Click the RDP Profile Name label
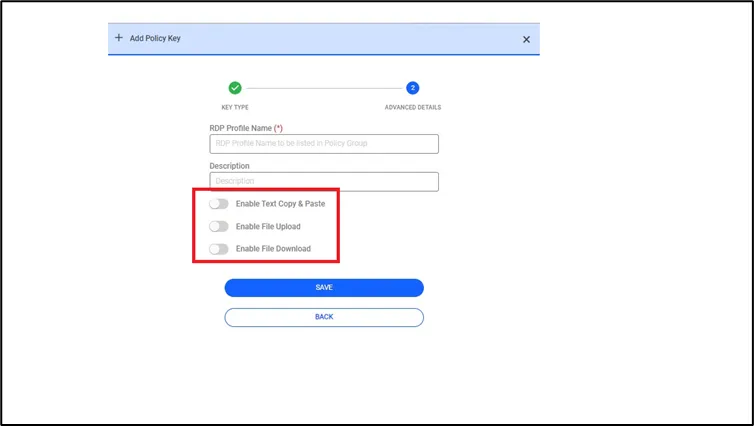 coord(246,128)
